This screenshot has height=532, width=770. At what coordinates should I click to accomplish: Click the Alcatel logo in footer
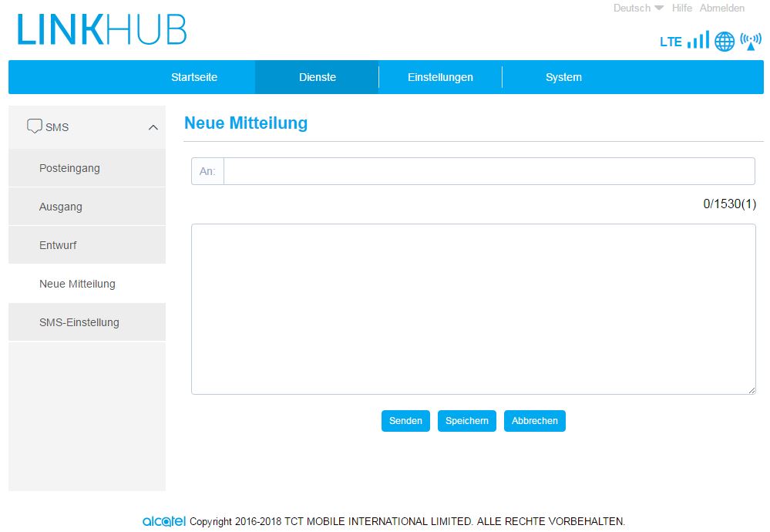[x=164, y=521]
